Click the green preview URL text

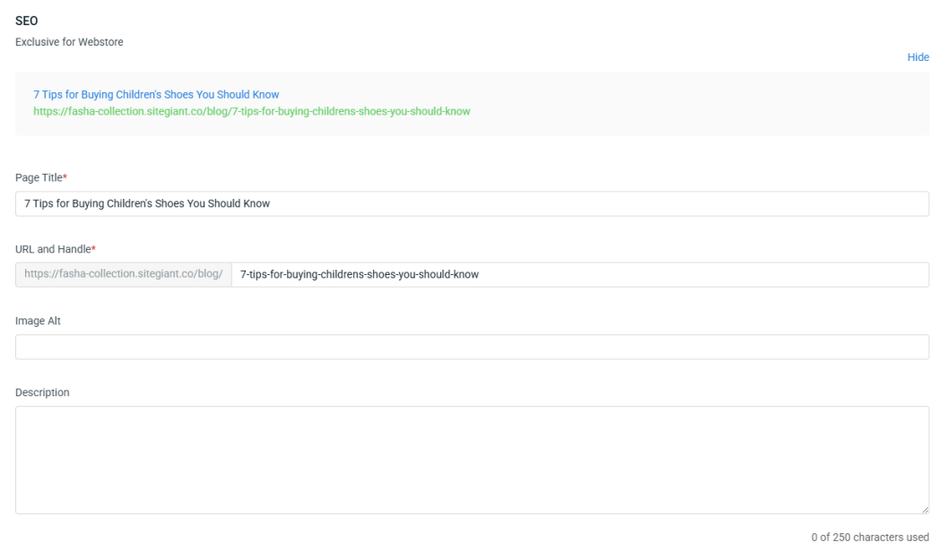tap(251, 111)
